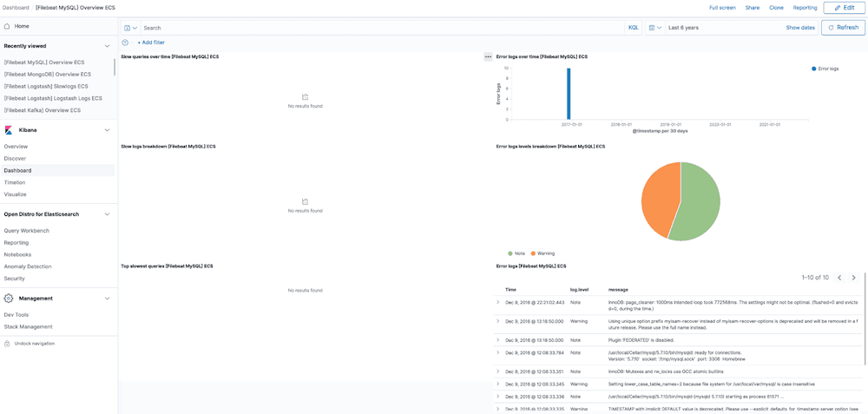The image size is (868, 414).
Task: Click the Undock navigation lock icon
Action: click(x=7, y=344)
